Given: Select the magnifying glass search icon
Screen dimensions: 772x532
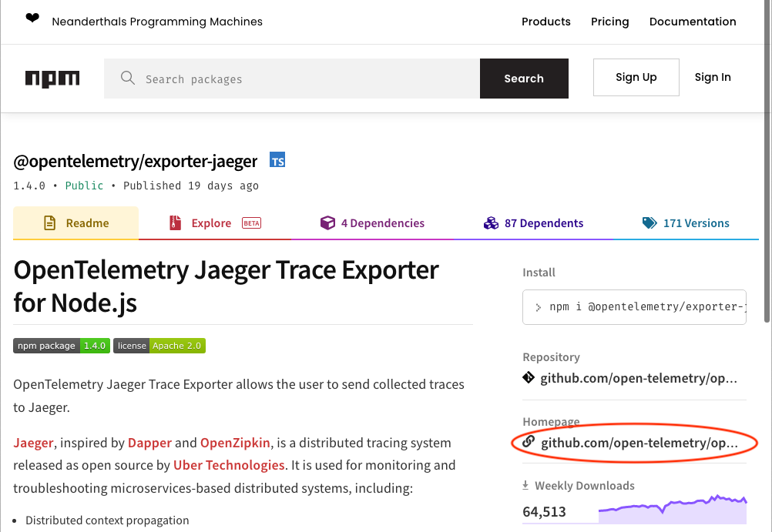Looking at the screenshot, I should point(127,78).
